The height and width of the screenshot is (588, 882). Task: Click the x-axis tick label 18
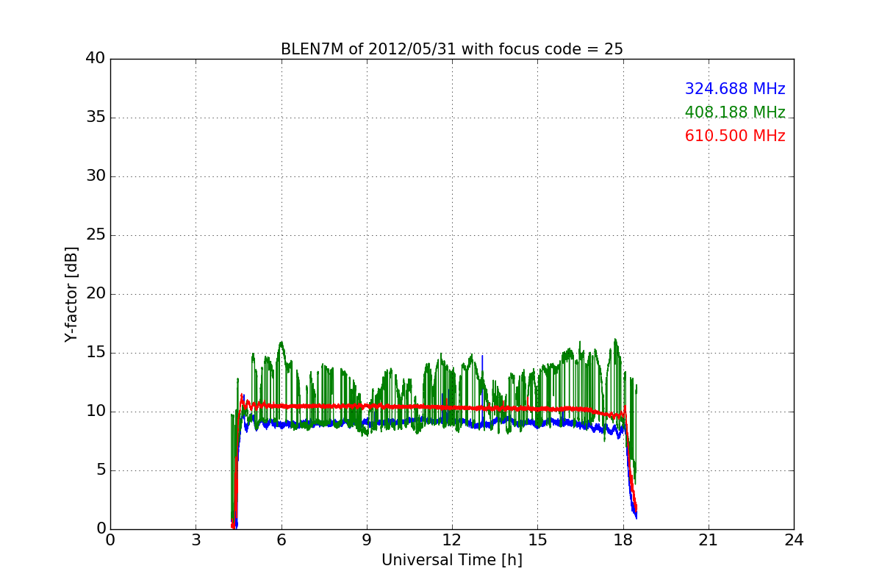pos(623,540)
